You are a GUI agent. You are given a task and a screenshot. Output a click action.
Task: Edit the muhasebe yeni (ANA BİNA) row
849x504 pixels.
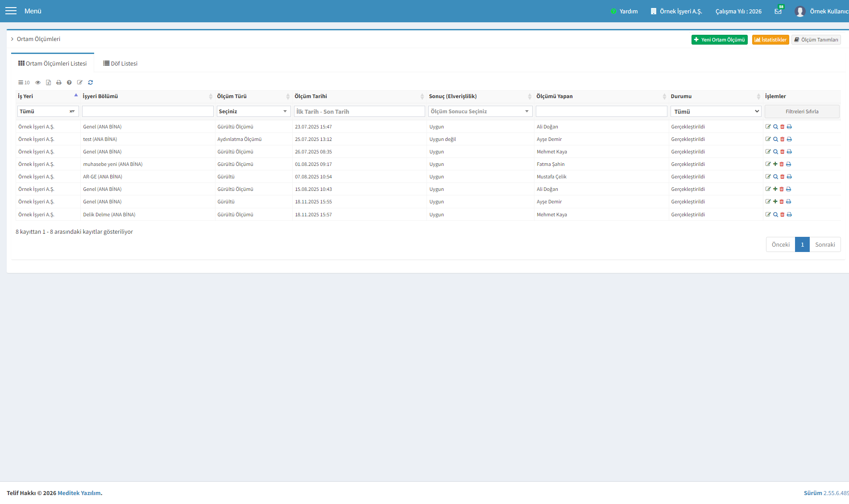tap(768, 164)
